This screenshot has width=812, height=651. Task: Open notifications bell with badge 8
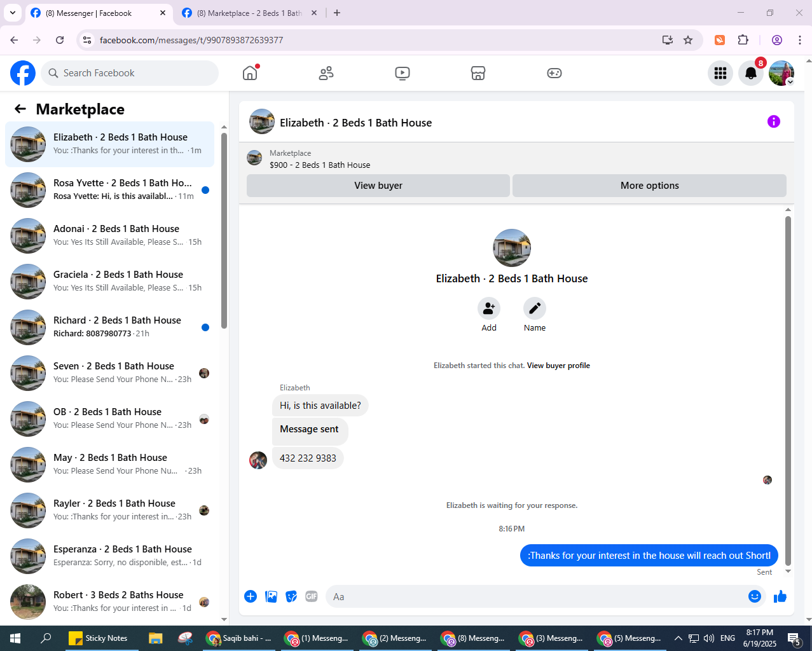[x=751, y=73]
